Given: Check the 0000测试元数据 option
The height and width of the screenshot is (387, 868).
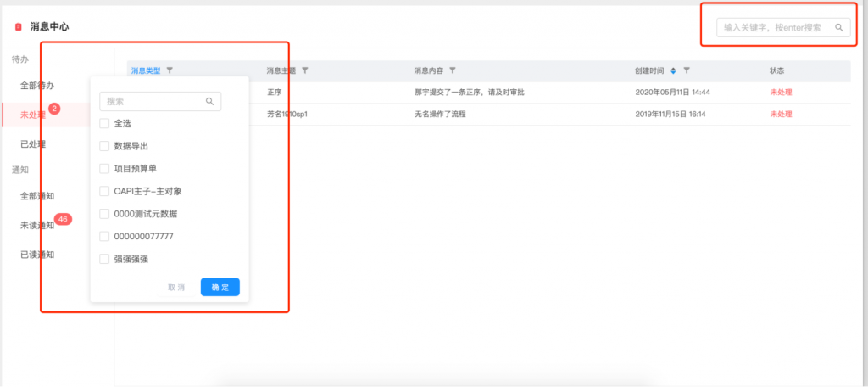Looking at the screenshot, I should 104,214.
